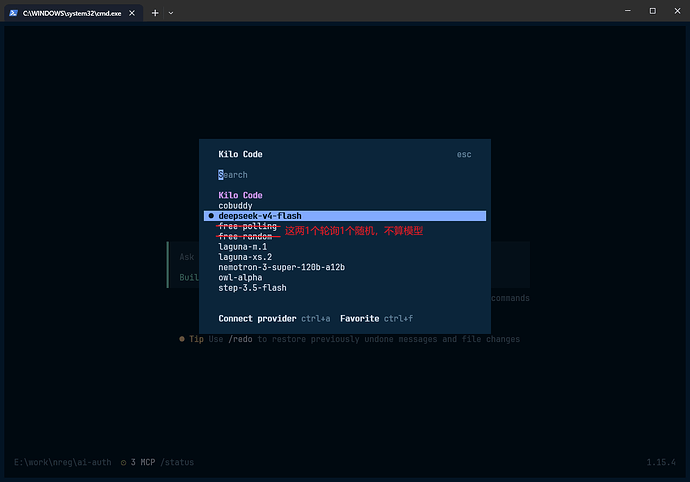Pick the free-random option
Screen dimensions: 690x482
(x=245, y=236)
